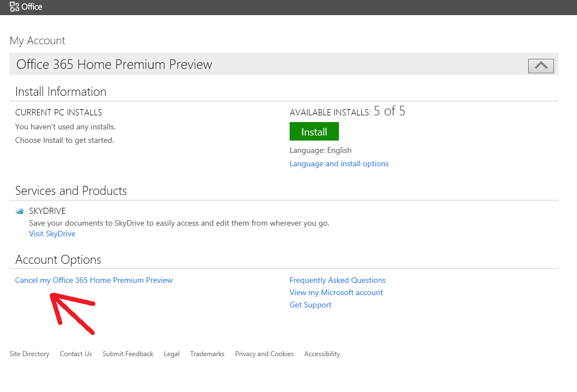
Task: Click the SkyDrive cloud icon
Action: pos(20,211)
